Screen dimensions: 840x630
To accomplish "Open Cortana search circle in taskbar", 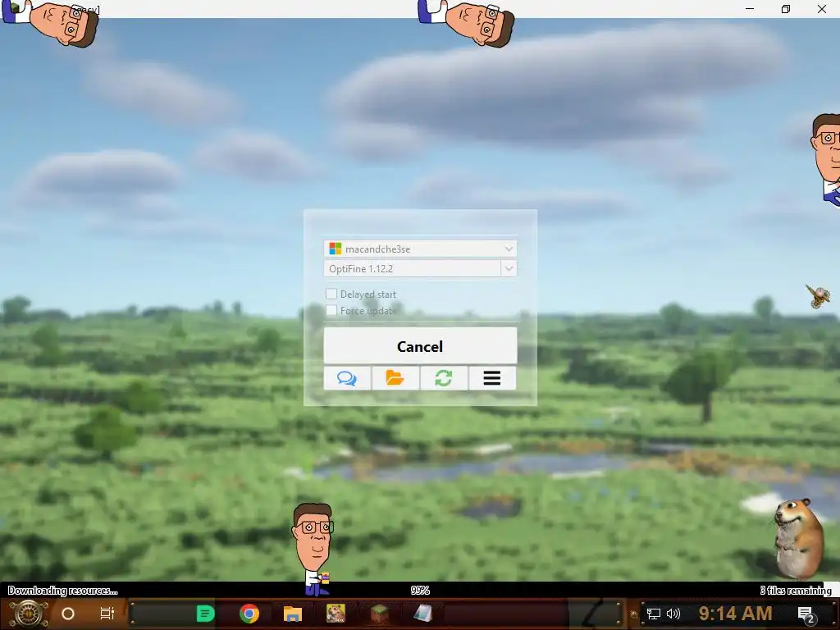I will [x=68, y=614].
